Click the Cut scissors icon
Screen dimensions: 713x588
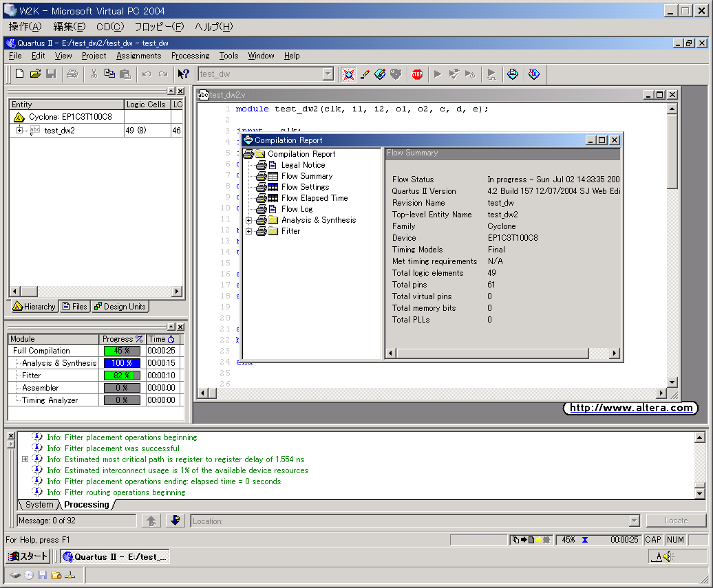(x=94, y=74)
